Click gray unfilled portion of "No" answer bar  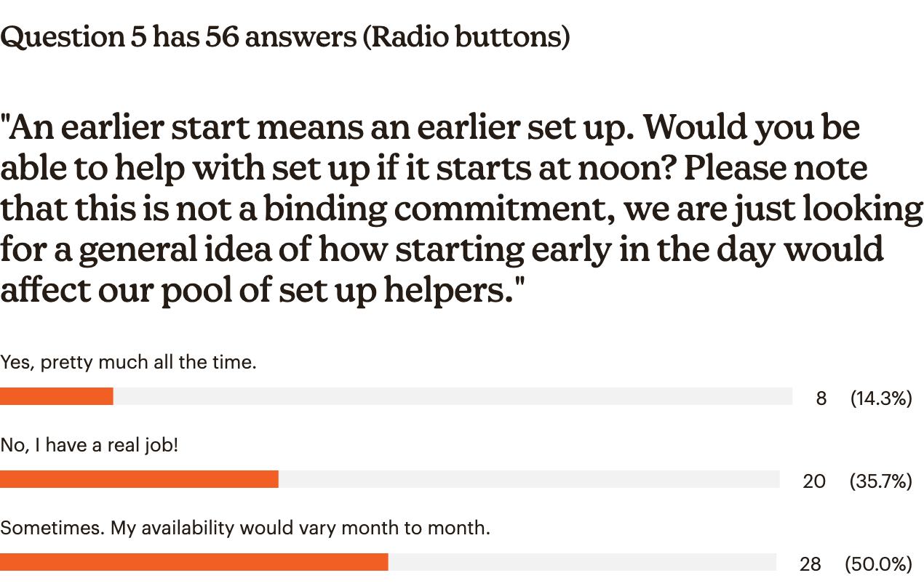click(529, 479)
